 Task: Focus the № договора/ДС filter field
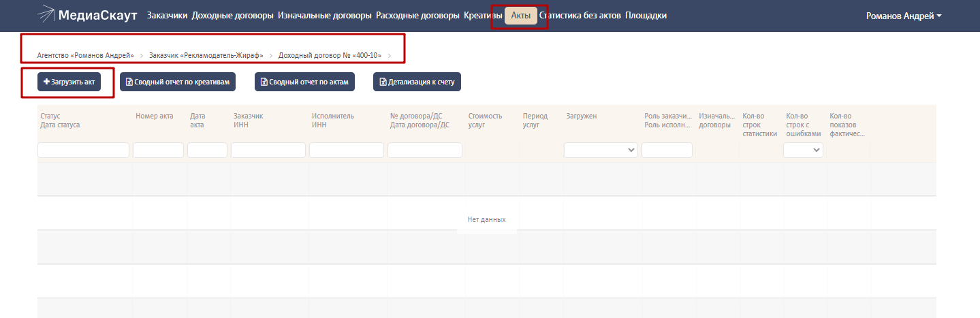[425, 150]
